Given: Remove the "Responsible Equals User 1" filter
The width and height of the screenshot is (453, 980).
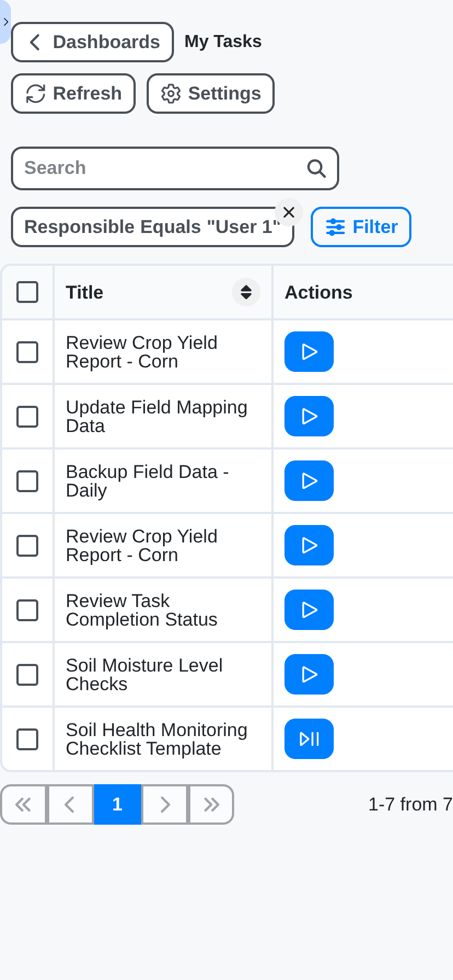Looking at the screenshot, I should tap(288, 213).
